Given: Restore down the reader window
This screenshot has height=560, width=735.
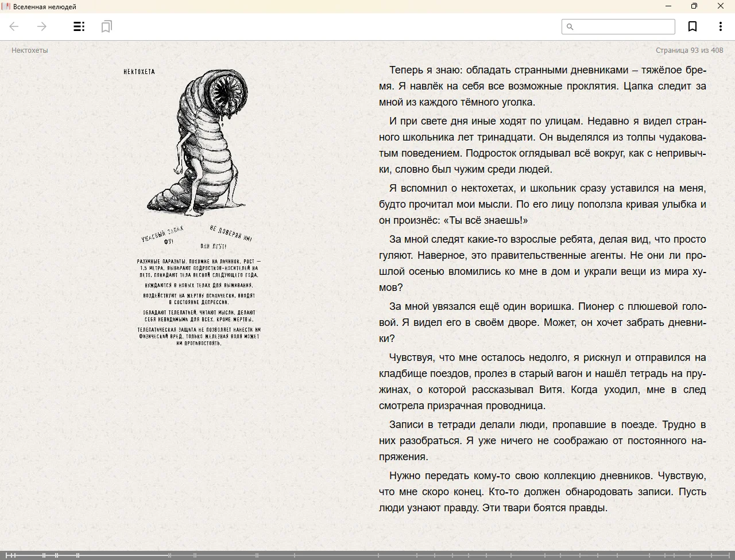Looking at the screenshot, I should click(694, 6).
